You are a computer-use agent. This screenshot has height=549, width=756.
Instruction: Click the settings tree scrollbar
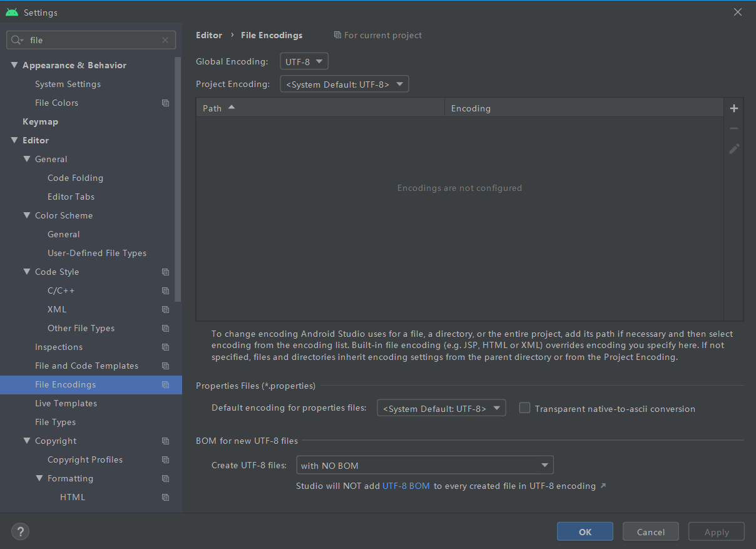178,178
